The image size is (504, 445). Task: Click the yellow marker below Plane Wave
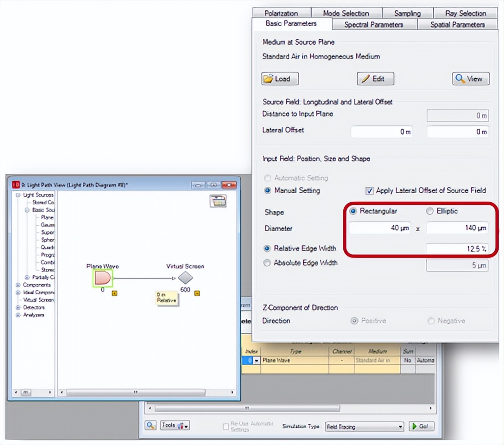[x=114, y=293]
